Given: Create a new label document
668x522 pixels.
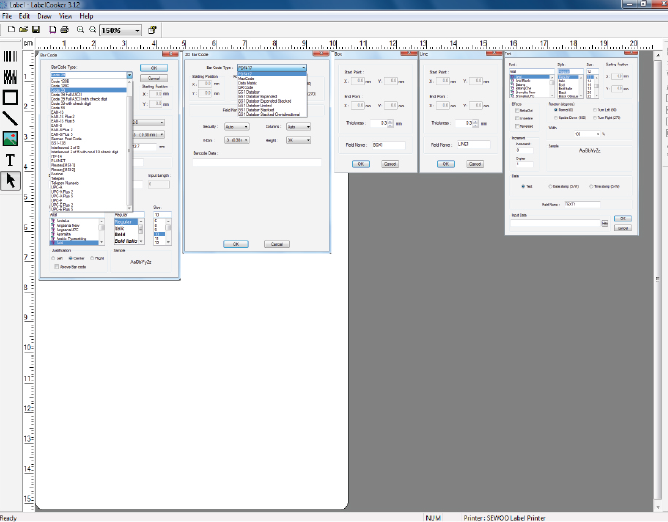Looking at the screenshot, I should tap(11, 30).
